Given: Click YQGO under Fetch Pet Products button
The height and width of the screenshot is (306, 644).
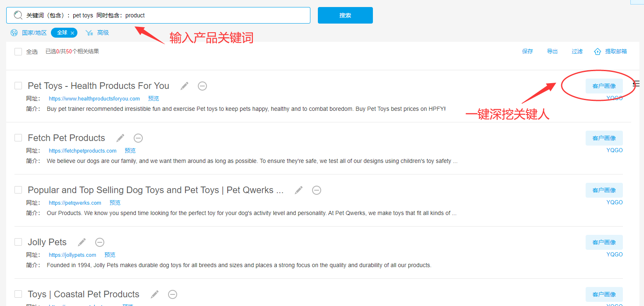Looking at the screenshot, I should (x=615, y=150).
